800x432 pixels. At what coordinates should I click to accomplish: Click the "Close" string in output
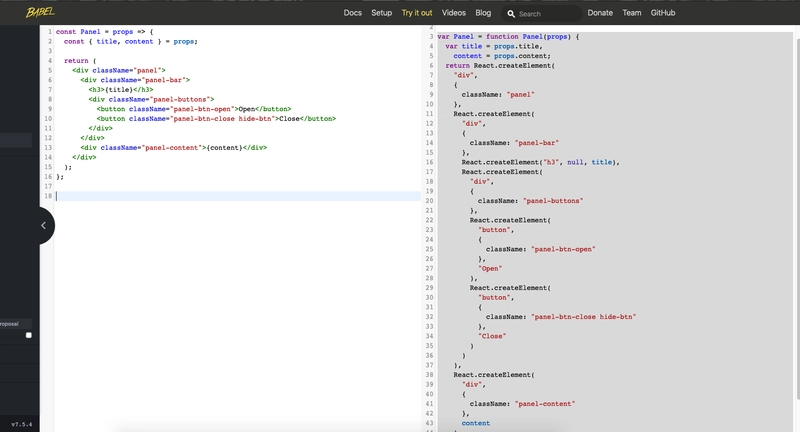(x=492, y=336)
